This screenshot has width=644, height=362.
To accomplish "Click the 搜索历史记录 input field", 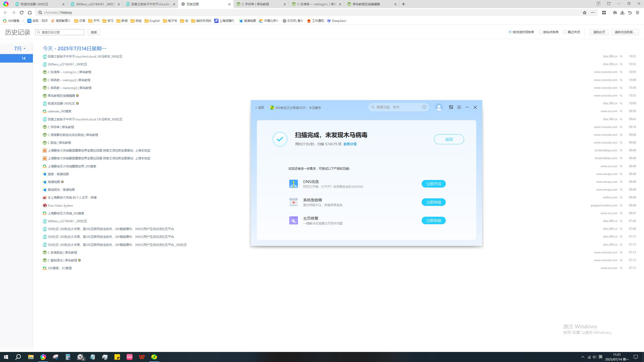I will [61, 32].
